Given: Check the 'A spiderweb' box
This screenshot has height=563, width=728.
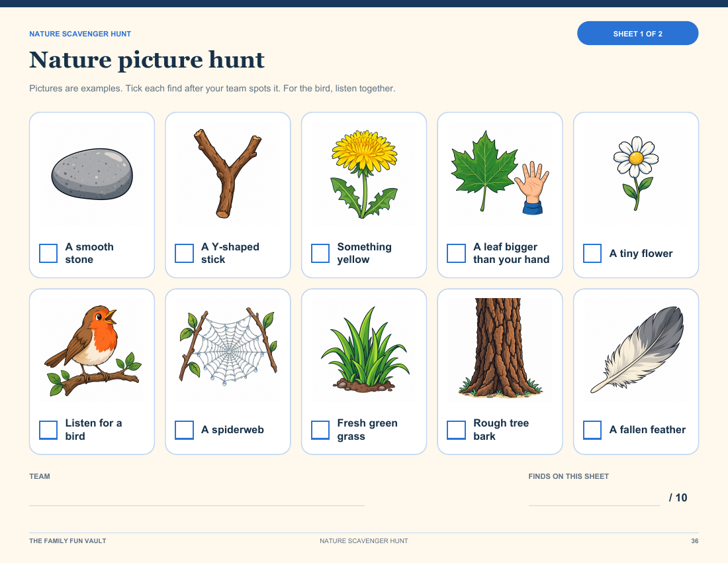Looking at the screenshot, I should pyautogui.click(x=185, y=430).
